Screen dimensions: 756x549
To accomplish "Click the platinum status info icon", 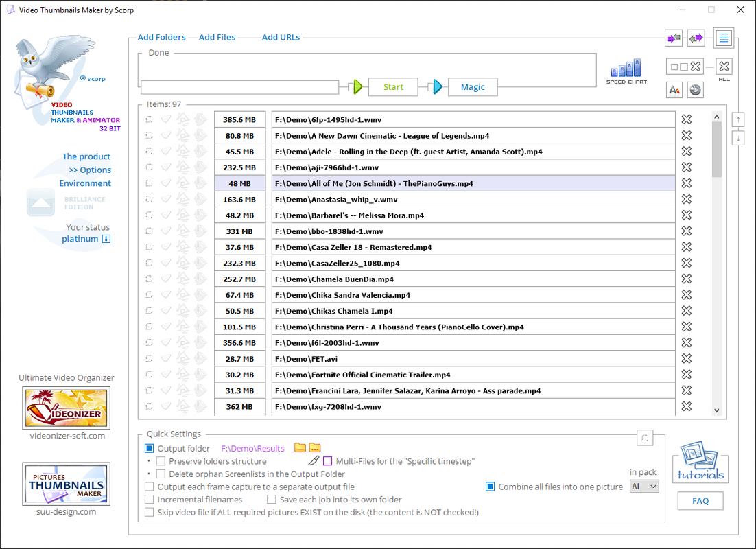I will point(106,239).
